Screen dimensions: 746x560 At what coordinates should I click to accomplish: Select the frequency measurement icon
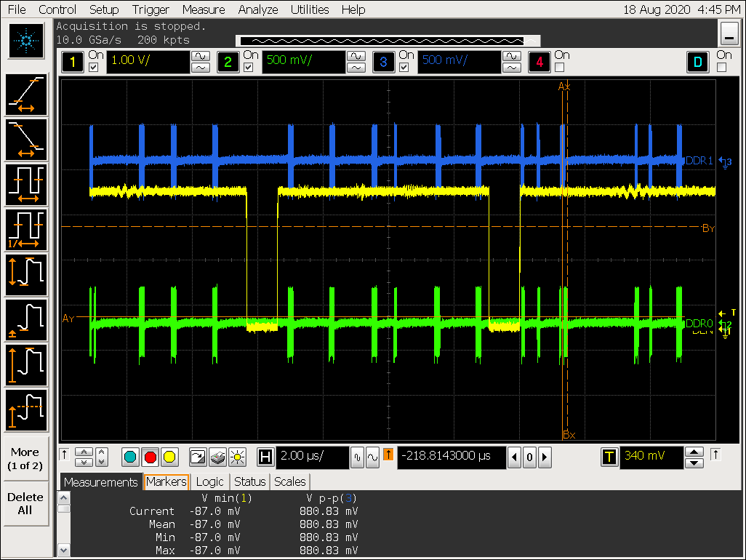[26, 230]
